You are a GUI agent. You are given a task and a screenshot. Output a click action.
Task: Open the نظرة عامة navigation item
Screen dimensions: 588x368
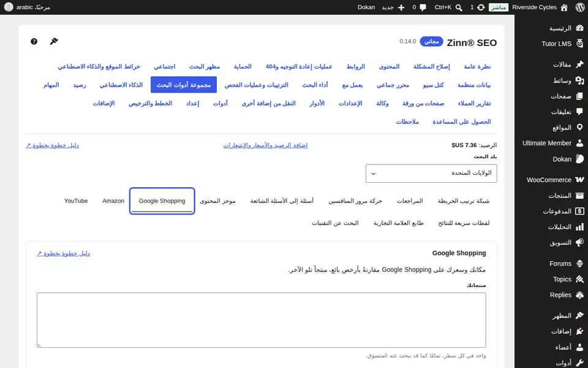(x=477, y=66)
